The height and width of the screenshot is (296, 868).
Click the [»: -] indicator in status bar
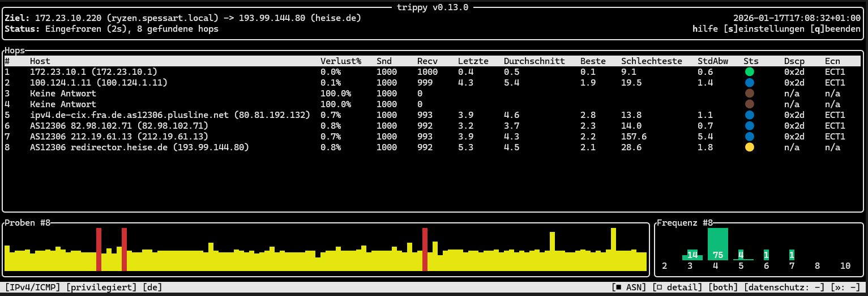[845, 287]
